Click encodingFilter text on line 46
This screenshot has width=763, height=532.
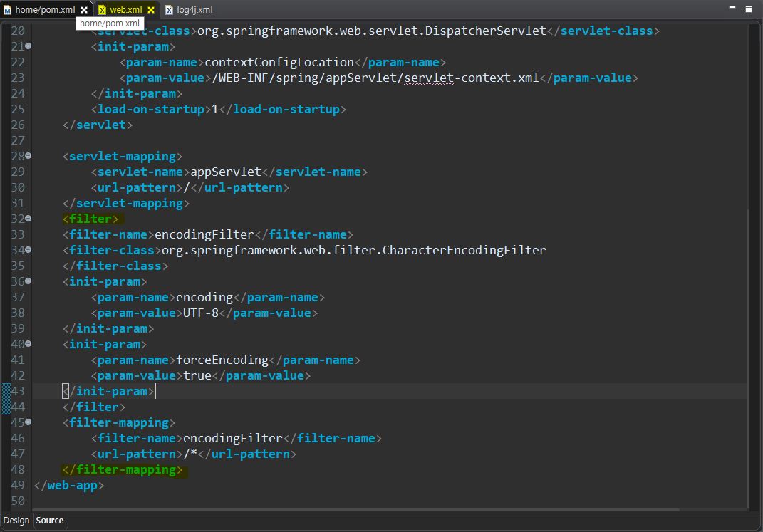coord(232,438)
